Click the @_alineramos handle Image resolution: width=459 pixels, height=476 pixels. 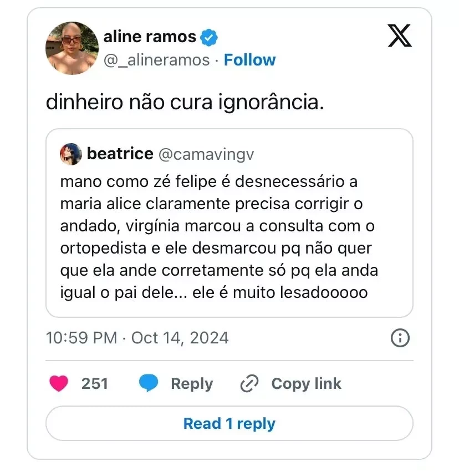157,60
